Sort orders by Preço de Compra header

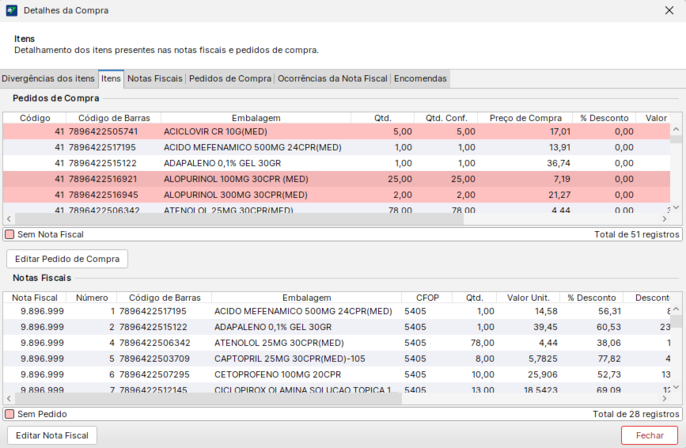click(x=525, y=118)
